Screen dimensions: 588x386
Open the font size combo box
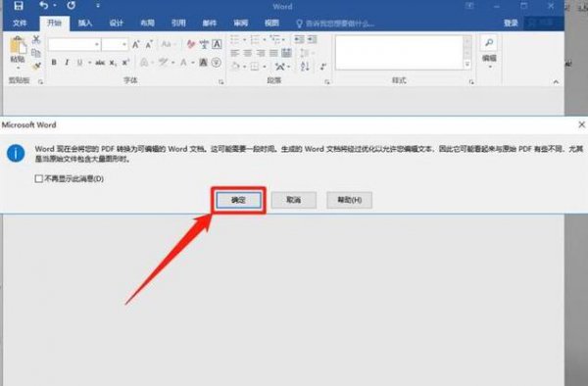click(x=115, y=45)
